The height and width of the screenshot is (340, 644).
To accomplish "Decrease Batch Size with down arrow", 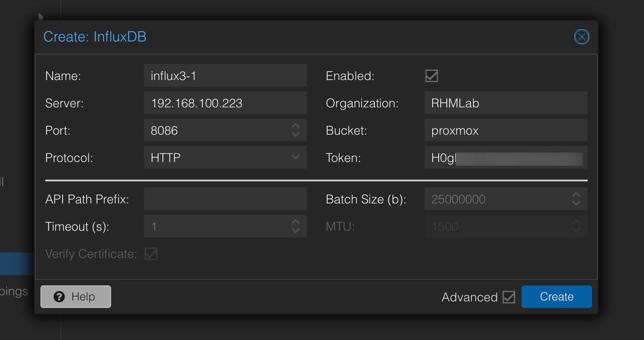I will pos(576,203).
